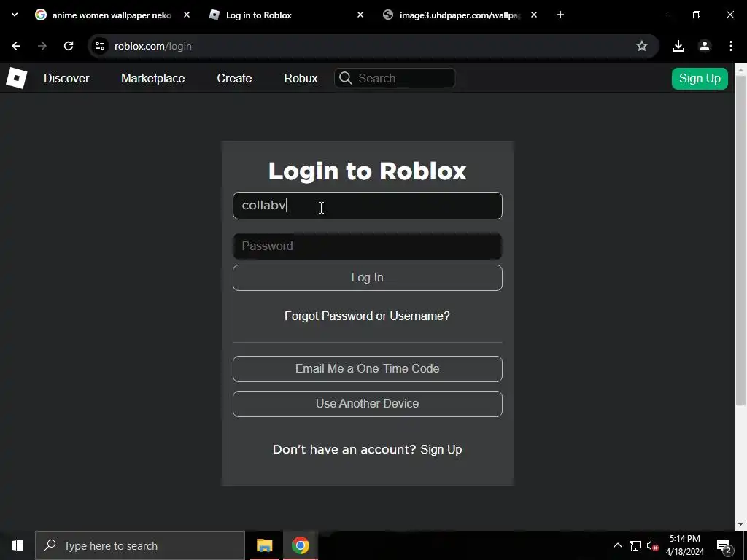Restore down the Chrome window
747x560 pixels.
point(697,15)
